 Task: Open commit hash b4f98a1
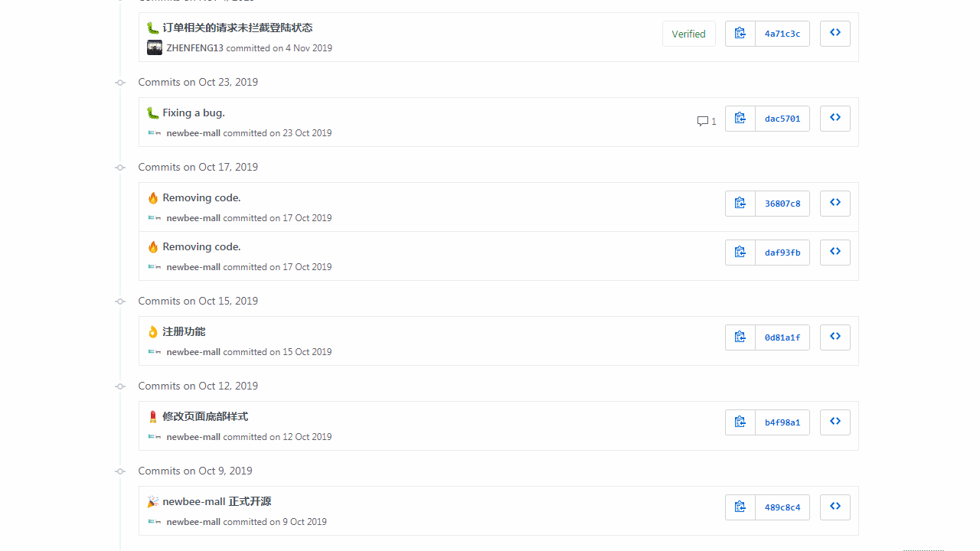782,422
